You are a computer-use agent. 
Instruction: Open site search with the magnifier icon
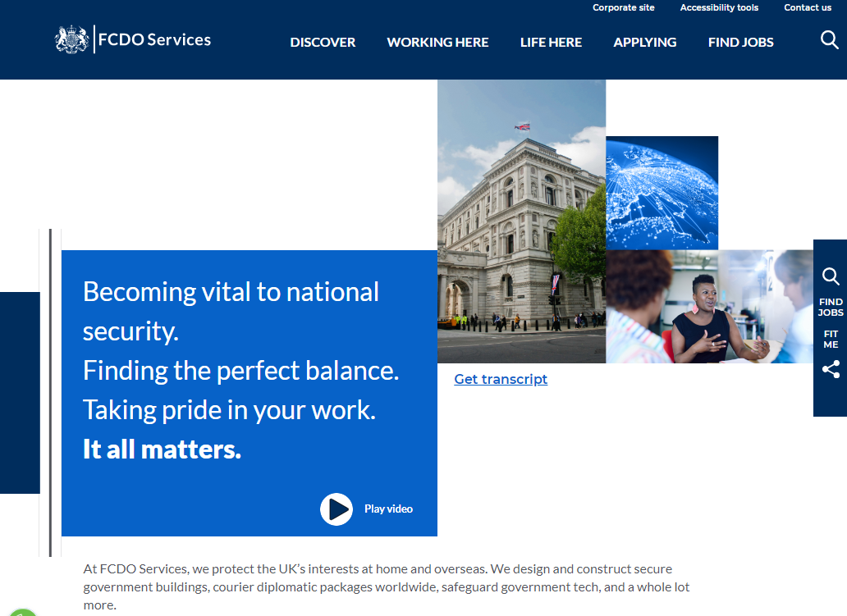829,39
